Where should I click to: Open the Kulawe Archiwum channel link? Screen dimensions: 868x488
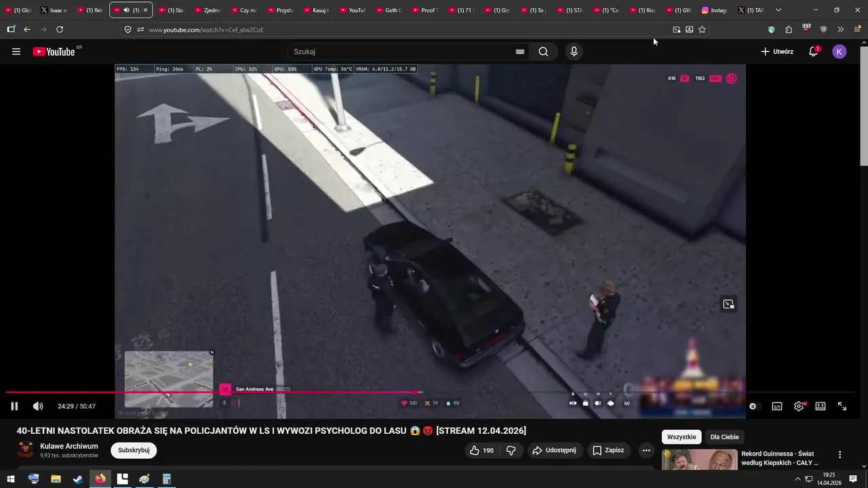pyautogui.click(x=69, y=446)
